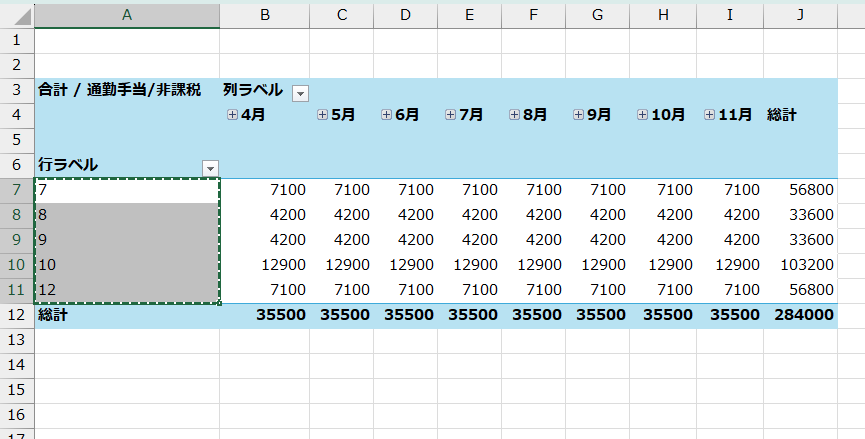Expand the 5月 month group
The width and height of the screenshot is (865, 439).
(322, 115)
